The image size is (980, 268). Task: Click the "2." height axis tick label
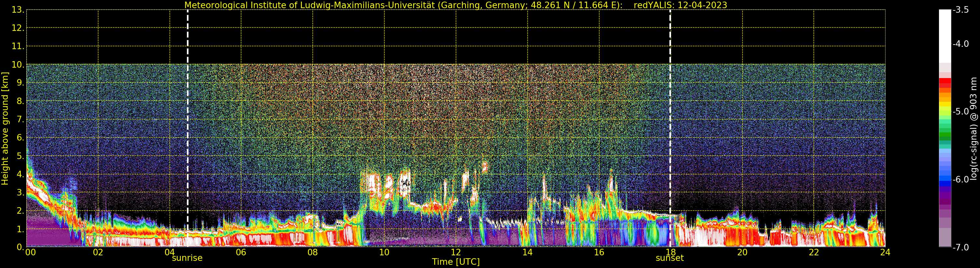pyautogui.click(x=21, y=211)
